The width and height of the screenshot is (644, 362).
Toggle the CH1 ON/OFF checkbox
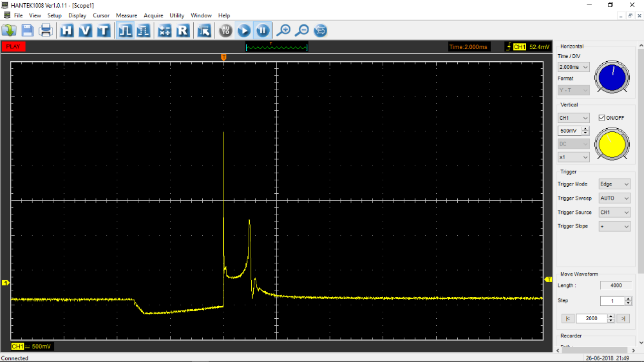[x=601, y=118]
